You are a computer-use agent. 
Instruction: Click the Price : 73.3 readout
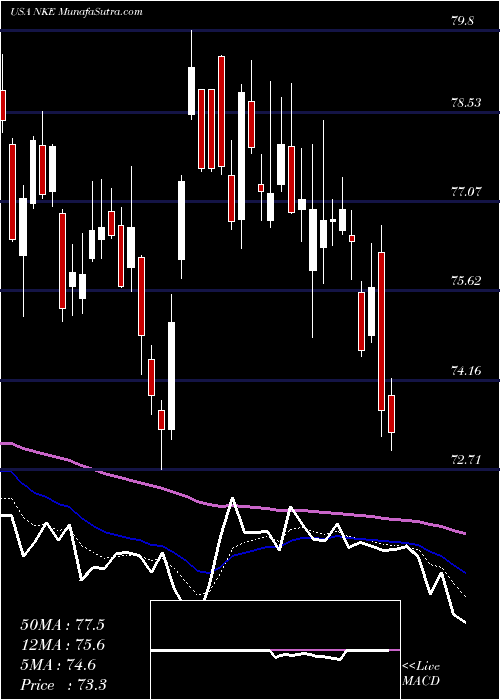63,685
